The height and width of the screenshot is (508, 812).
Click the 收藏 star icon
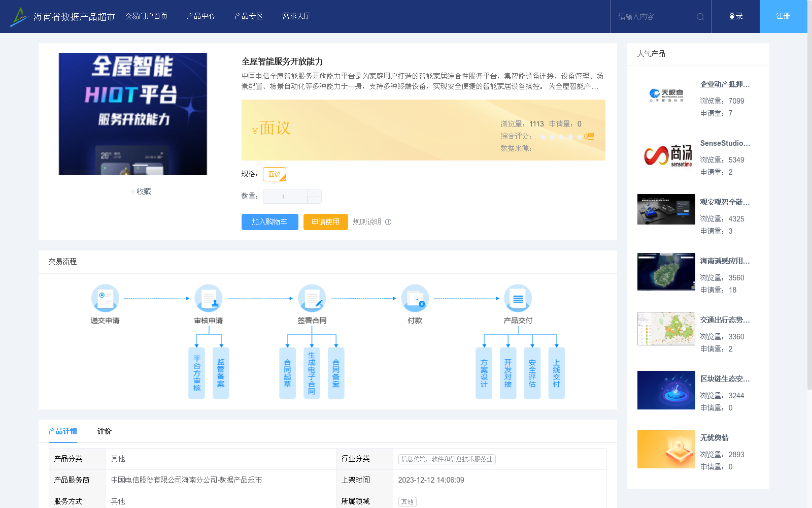click(133, 192)
